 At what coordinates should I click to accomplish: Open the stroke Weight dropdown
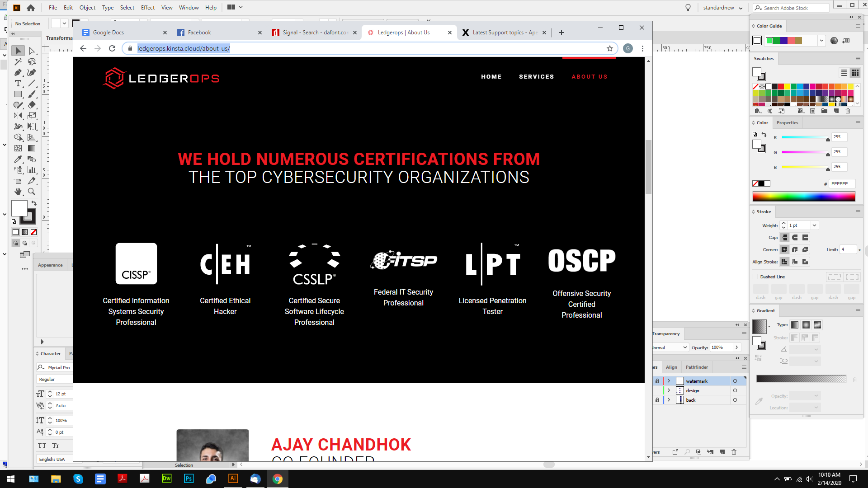(815, 225)
